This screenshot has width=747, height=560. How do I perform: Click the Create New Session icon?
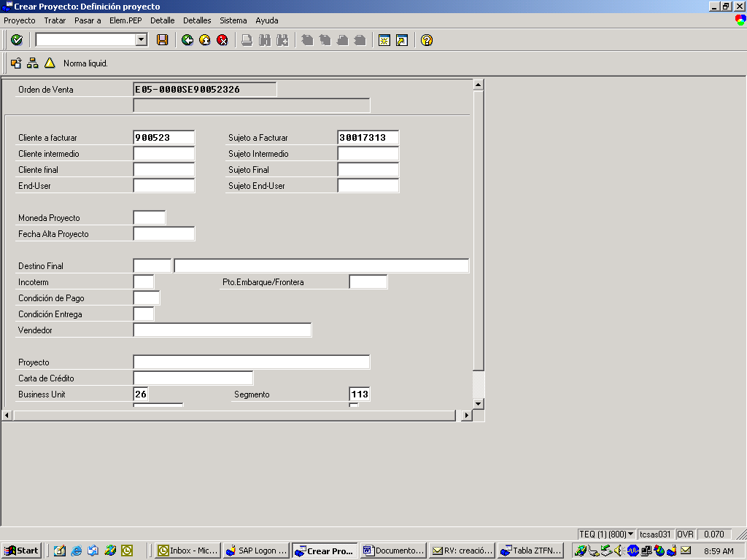pos(384,40)
